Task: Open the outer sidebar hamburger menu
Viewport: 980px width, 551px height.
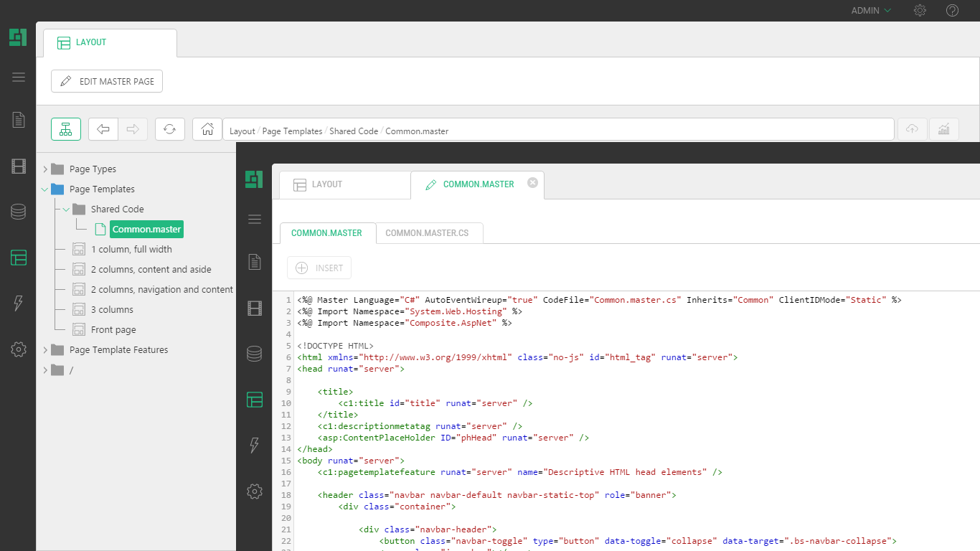Action: tap(19, 77)
